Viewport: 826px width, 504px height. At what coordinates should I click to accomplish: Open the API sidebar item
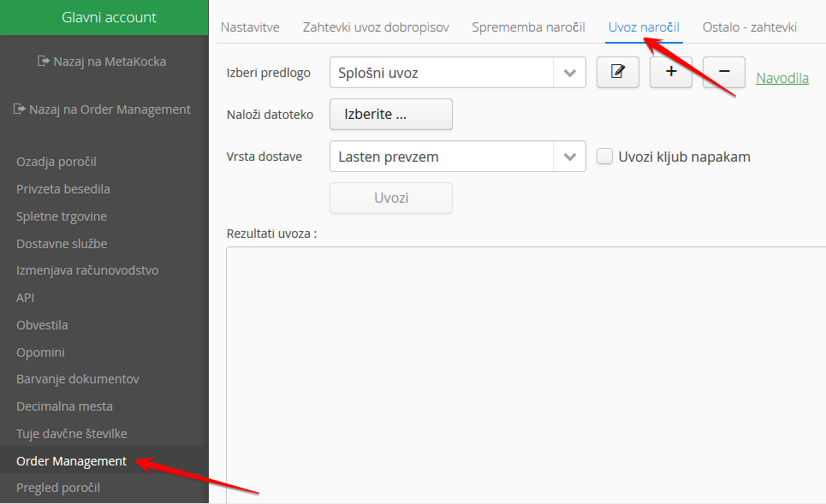pyautogui.click(x=26, y=298)
